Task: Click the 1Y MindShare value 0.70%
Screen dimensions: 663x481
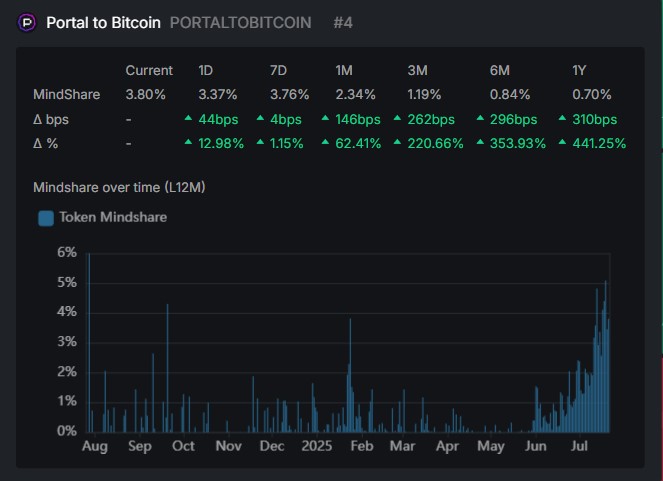Action: (592, 94)
